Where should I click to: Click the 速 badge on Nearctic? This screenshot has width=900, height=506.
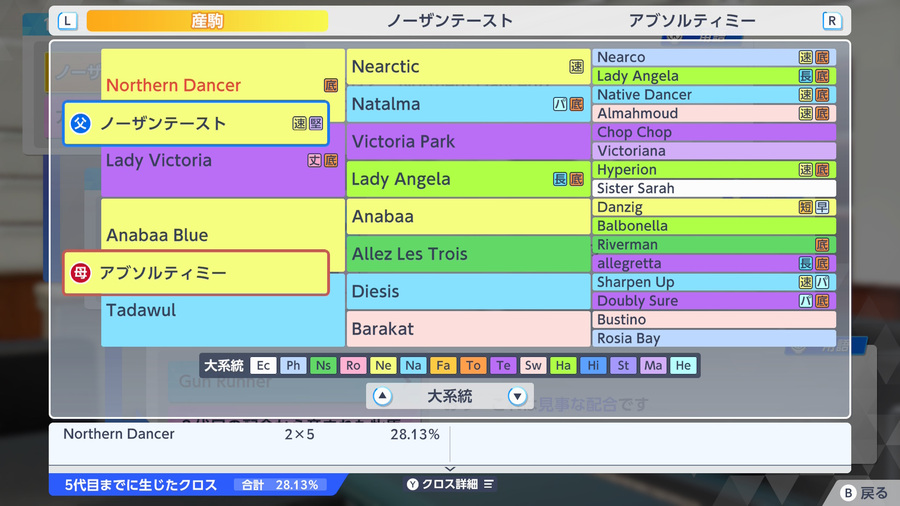576,67
